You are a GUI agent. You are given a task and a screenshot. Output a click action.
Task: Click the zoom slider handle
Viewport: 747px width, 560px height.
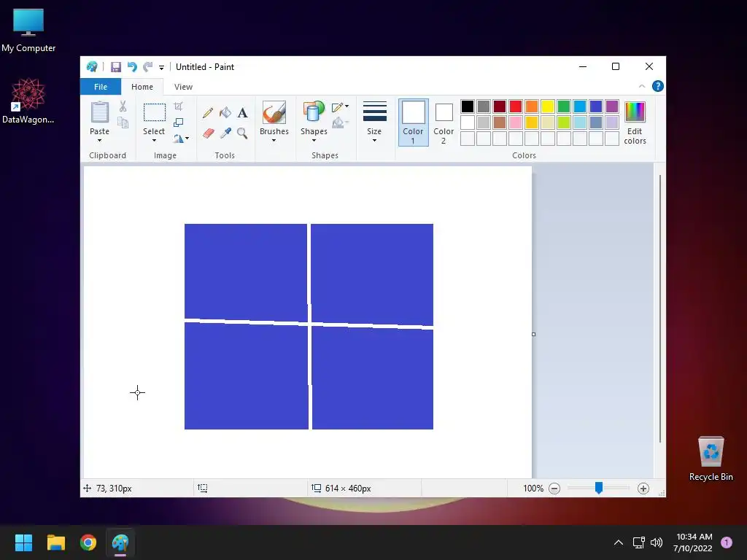599,488
